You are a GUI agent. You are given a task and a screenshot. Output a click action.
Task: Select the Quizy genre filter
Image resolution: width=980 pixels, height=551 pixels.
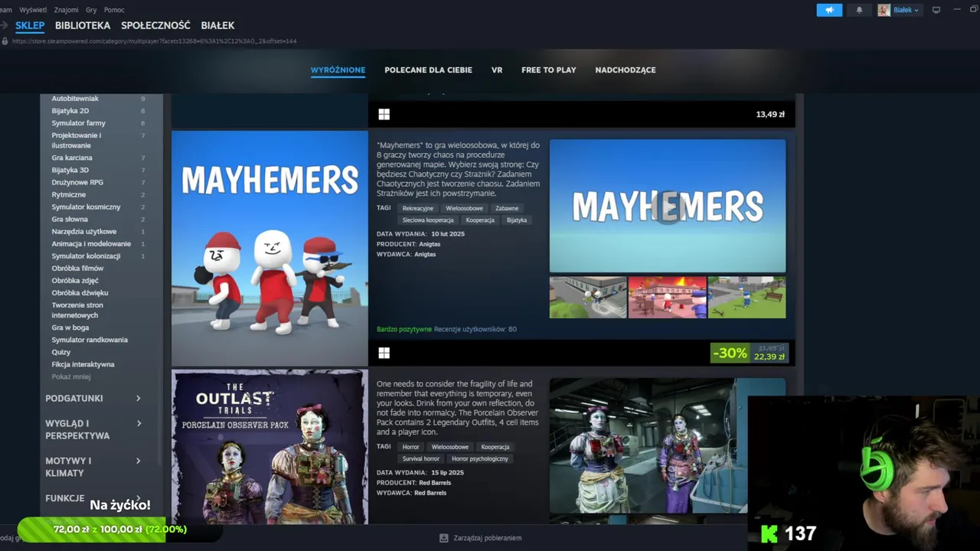[x=60, y=352]
